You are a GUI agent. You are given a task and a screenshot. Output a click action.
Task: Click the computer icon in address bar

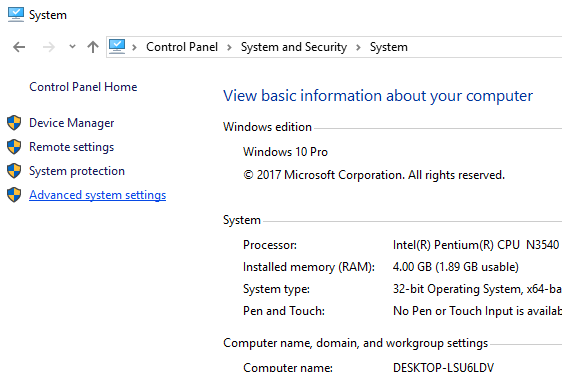pyautogui.click(x=117, y=47)
